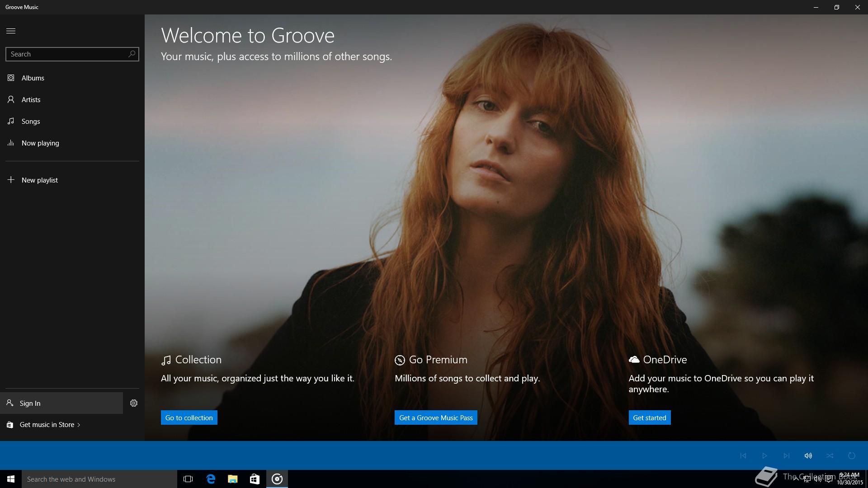Open the hamburger navigation menu
Viewport: 868px width, 488px height.
pos(11,31)
